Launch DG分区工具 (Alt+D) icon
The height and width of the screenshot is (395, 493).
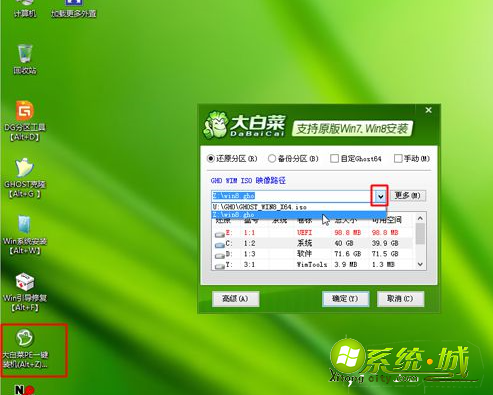pos(25,121)
